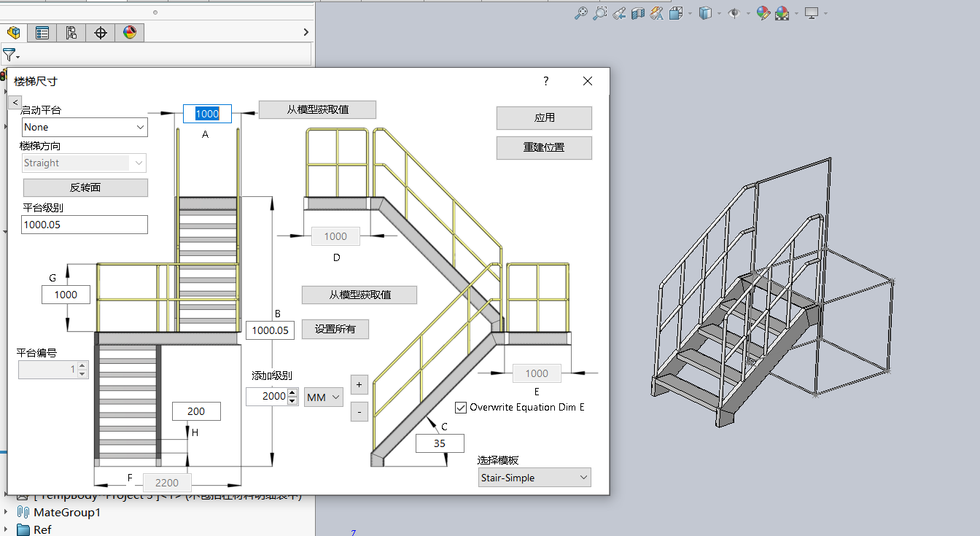This screenshot has height=536, width=980.
Task: Click the collapse arrow button at dialog top-left
Action: click(x=15, y=103)
